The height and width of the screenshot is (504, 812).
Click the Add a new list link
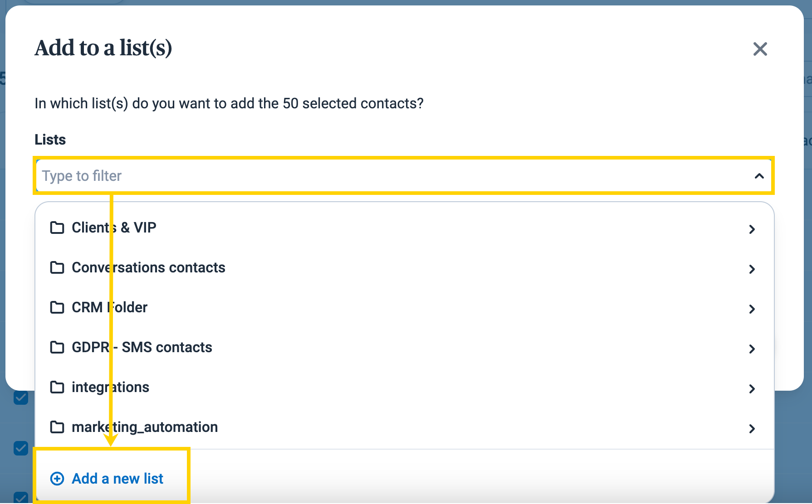117,479
